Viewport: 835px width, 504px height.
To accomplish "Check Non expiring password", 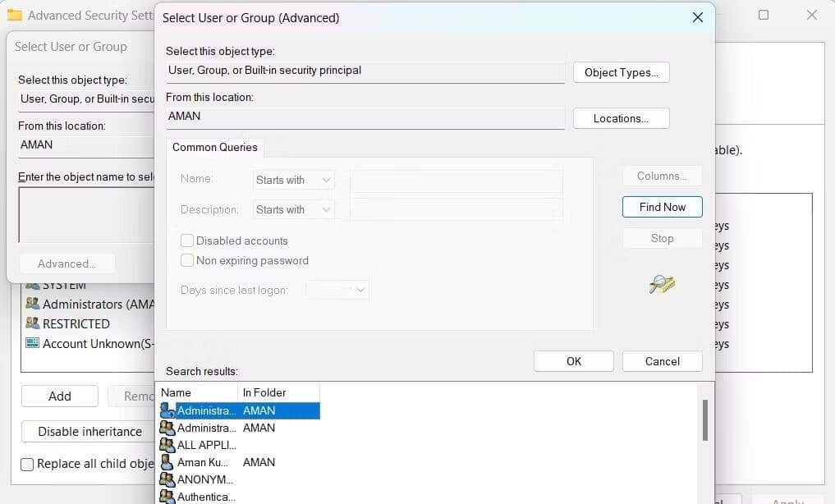I will [x=187, y=260].
